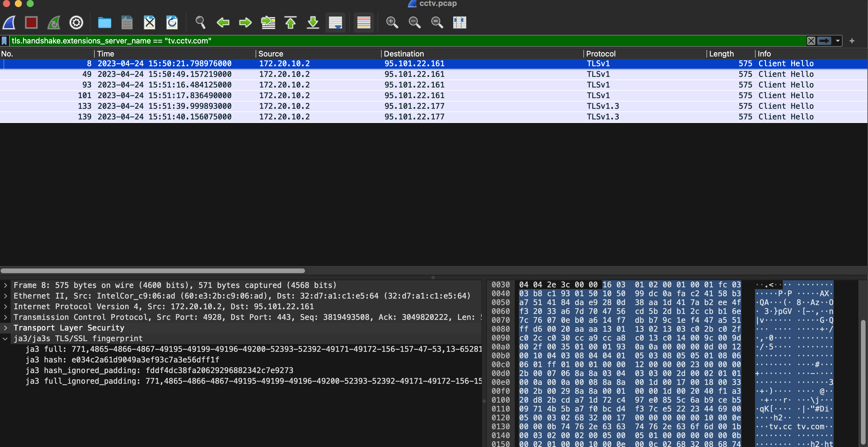Screen dimensions: 868x447
Task: Click the find packet magnifier icon
Action: 200,22
